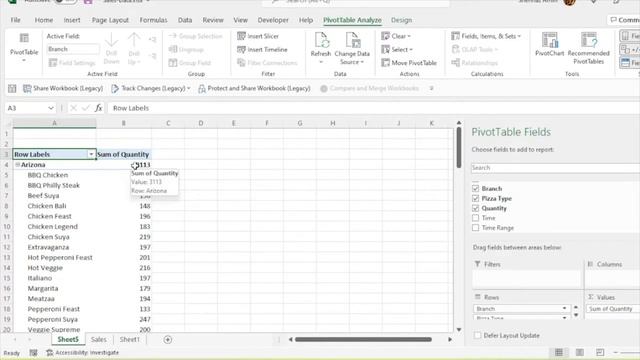Switch to Normal view in status bar
Screen dimensions: 640x360
point(559,352)
